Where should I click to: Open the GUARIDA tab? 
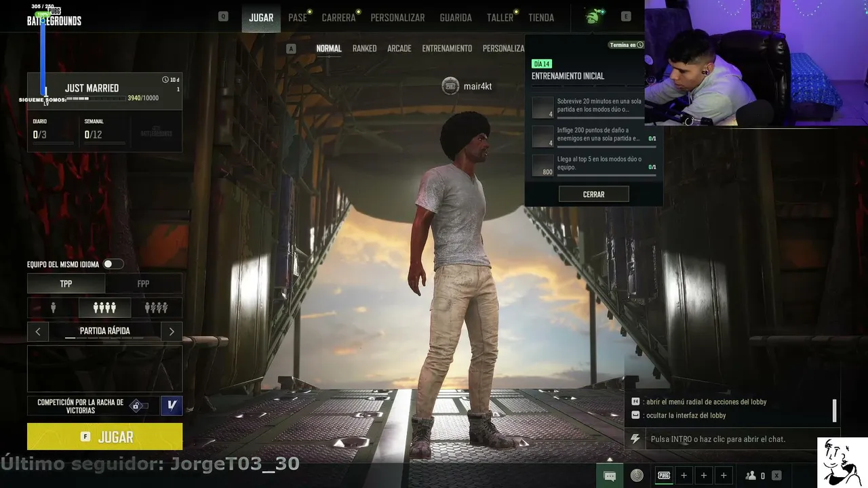tap(456, 18)
